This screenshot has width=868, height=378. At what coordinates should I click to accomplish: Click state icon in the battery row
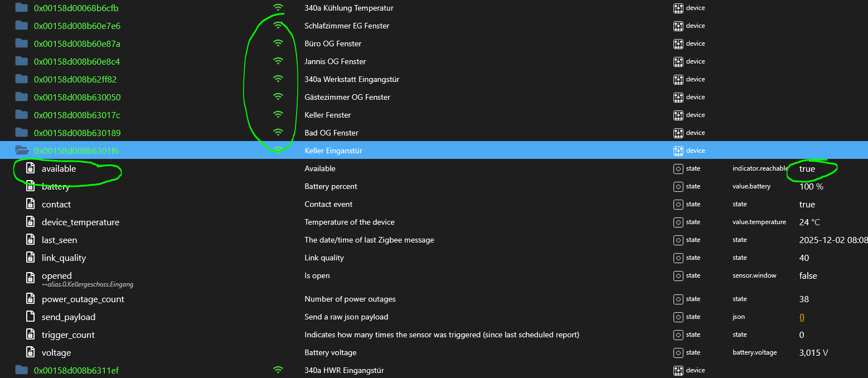[x=678, y=186]
